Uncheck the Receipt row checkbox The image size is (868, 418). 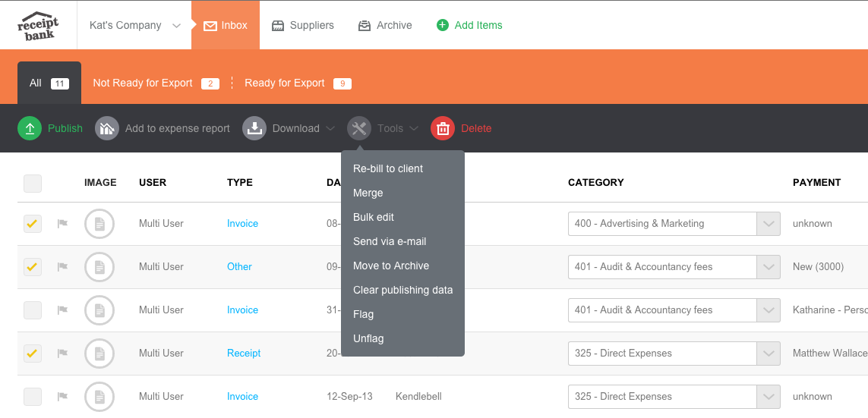(x=33, y=354)
